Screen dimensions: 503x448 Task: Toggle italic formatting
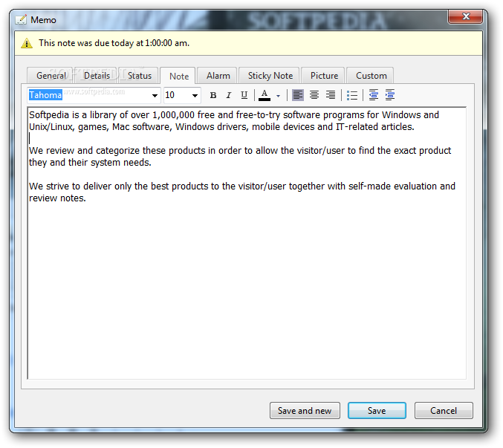coord(228,95)
